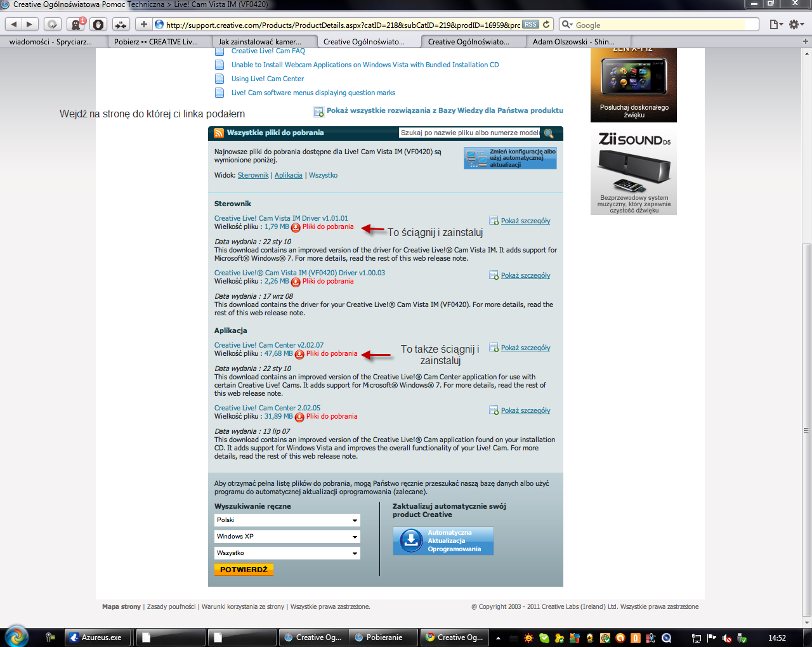Click the Aplikacja view filter link
Image resolution: width=812 pixels, height=647 pixels.
coord(289,175)
